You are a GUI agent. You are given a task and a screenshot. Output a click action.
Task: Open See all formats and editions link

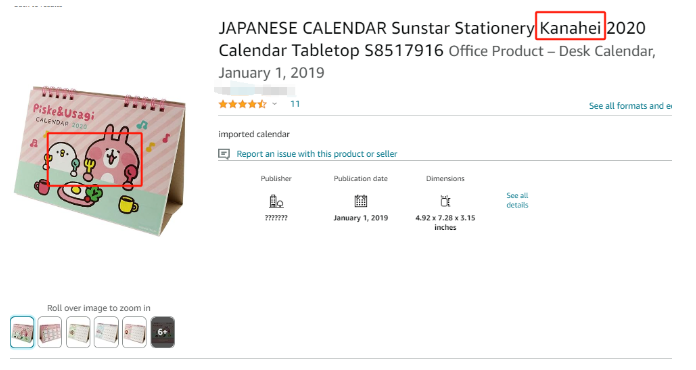(x=630, y=106)
